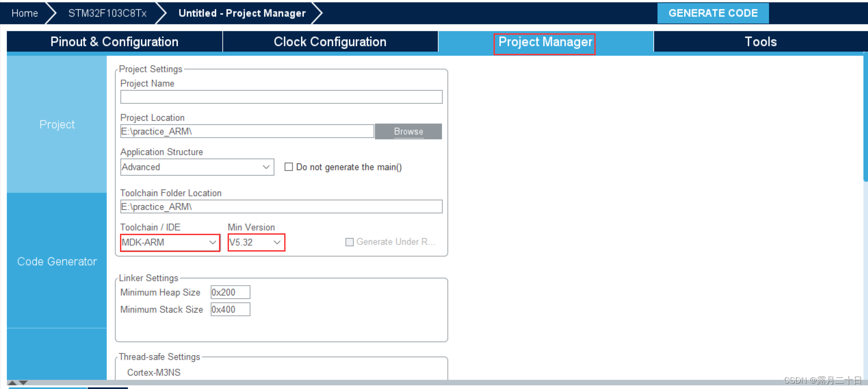Open Untitled - Project Manager breadcrumb

242,13
